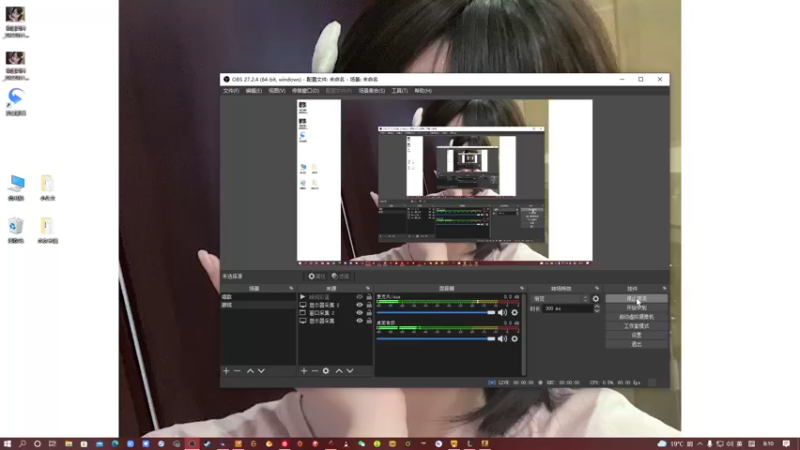Click the OBS preview canvas
The image size is (800, 450).
coord(444,182)
